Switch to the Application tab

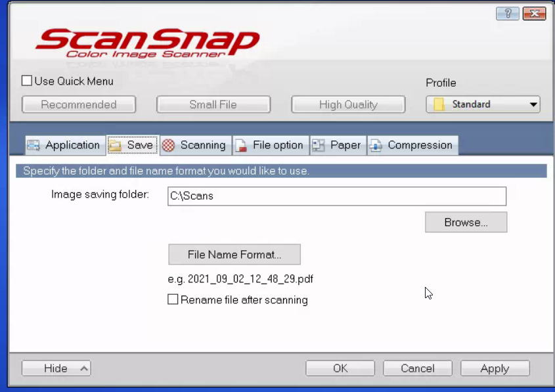(x=66, y=145)
